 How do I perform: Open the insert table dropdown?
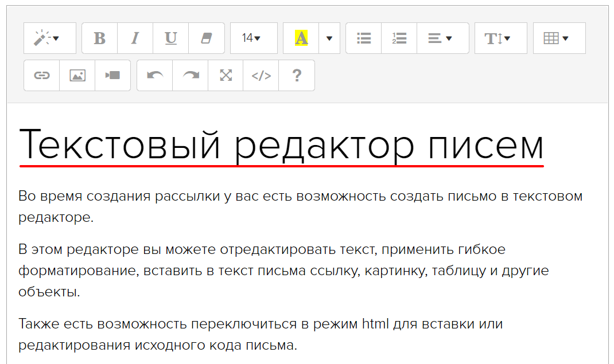click(559, 38)
